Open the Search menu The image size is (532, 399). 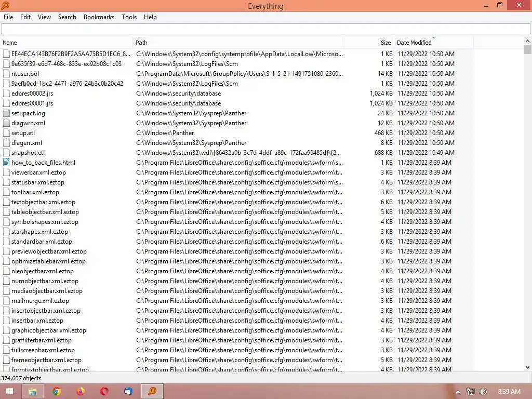[x=67, y=17]
